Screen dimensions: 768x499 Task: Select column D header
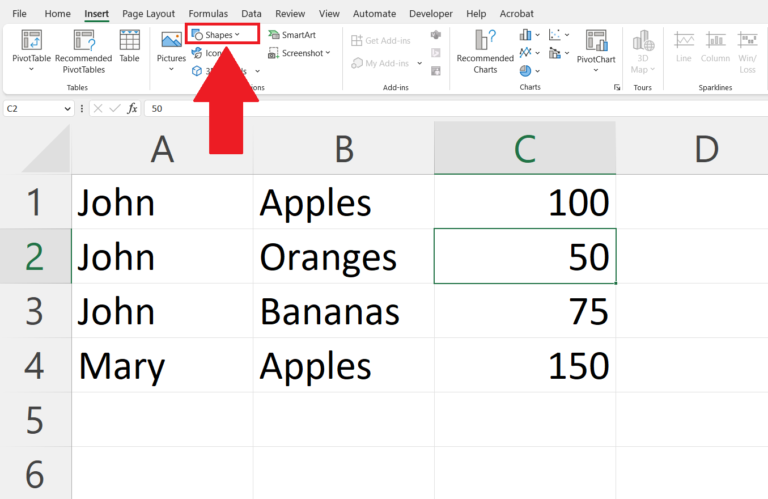tap(706, 150)
